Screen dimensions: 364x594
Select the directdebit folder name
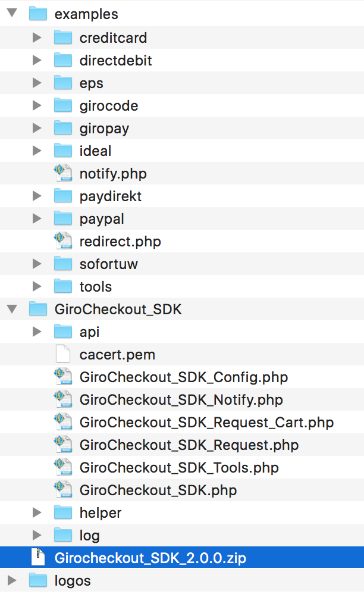pyautogui.click(x=116, y=61)
